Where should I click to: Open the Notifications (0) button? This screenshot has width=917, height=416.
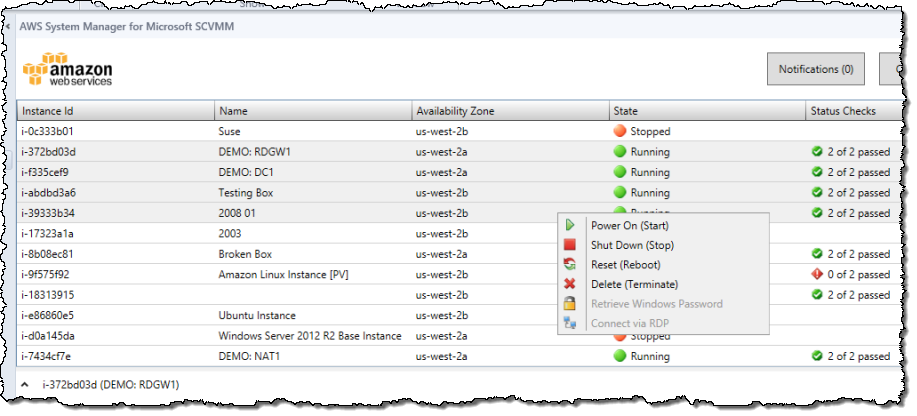(816, 69)
